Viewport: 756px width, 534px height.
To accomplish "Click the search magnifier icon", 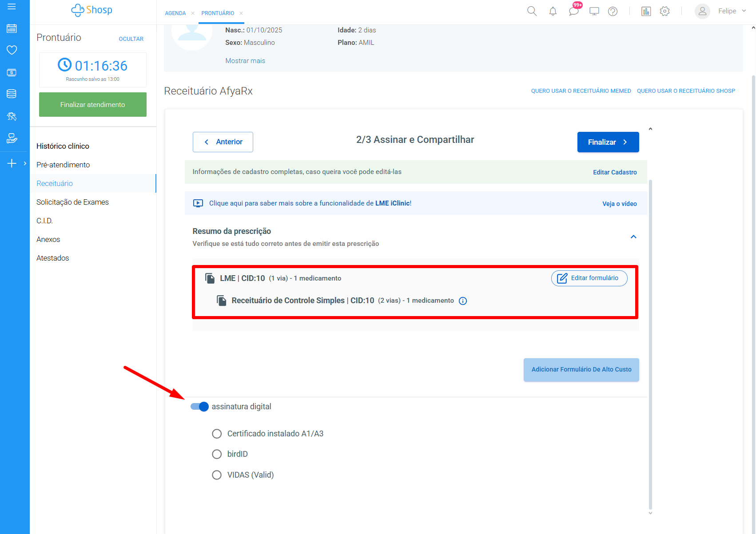I will [x=532, y=12].
